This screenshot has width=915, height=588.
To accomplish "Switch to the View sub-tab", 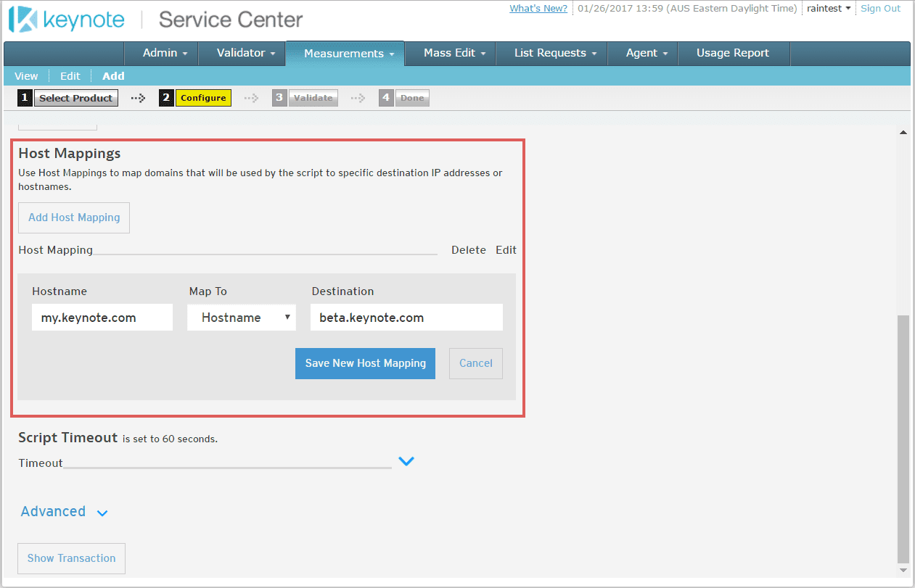I will 26,76.
